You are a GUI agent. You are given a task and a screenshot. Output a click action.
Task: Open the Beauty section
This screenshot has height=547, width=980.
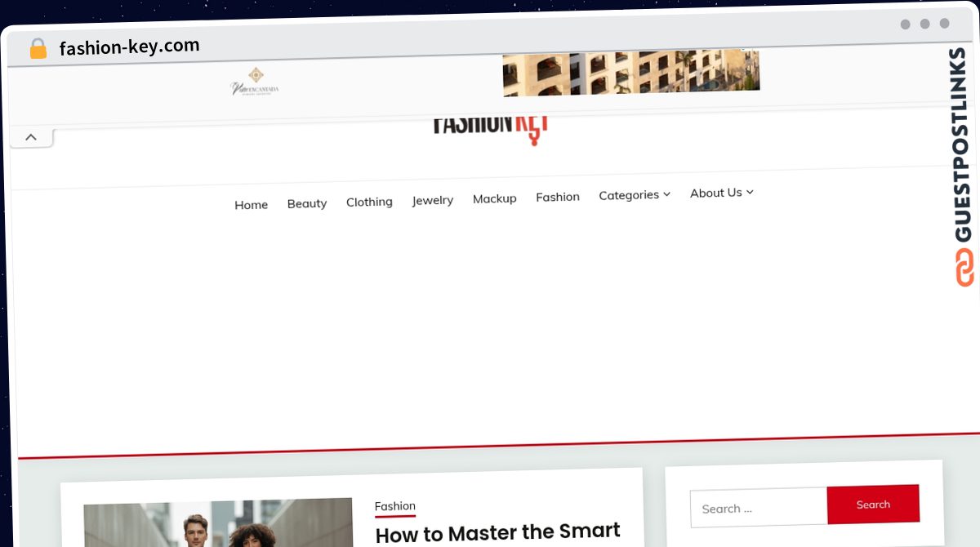tap(307, 203)
